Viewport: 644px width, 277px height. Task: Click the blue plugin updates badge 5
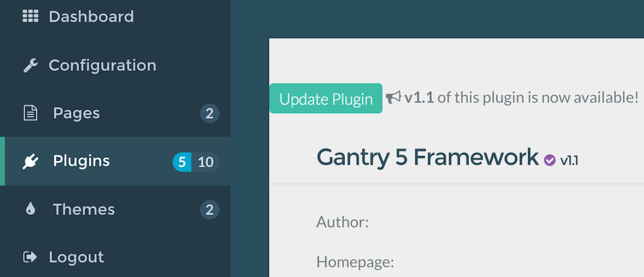pyautogui.click(x=182, y=162)
